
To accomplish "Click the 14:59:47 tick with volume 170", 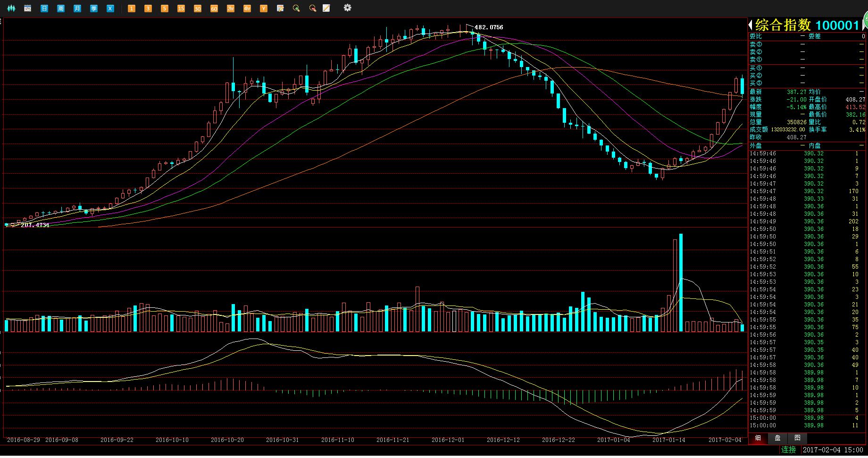I will (807, 191).
